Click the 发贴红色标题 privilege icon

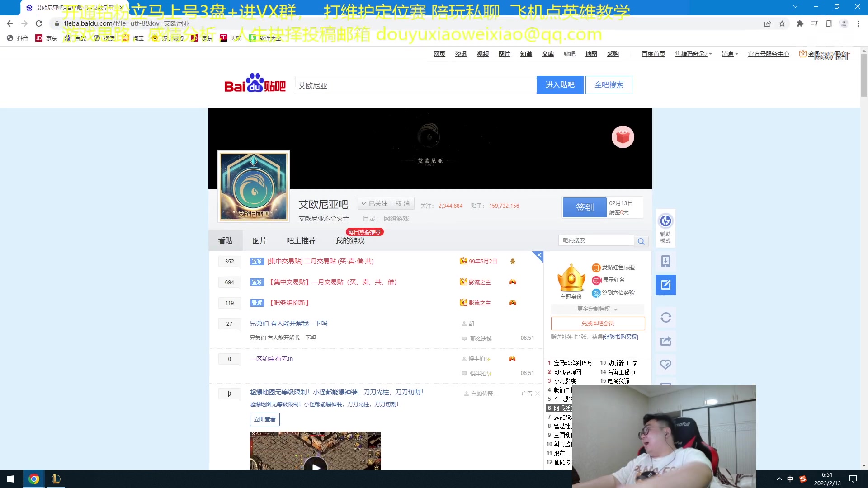[x=596, y=268]
